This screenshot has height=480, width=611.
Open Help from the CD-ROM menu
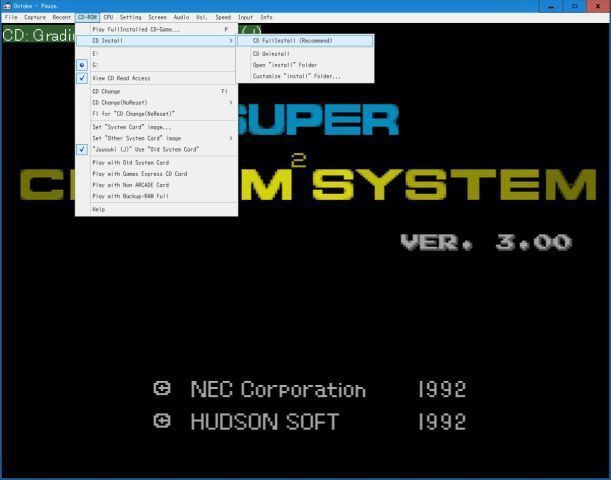[157, 210]
